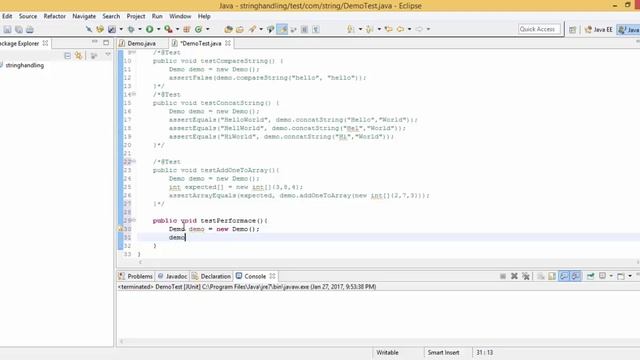Open the Next Annotation dropdown arrow
This screenshot has height=360, width=640.
pyautogui.click(x=360, y=29)
